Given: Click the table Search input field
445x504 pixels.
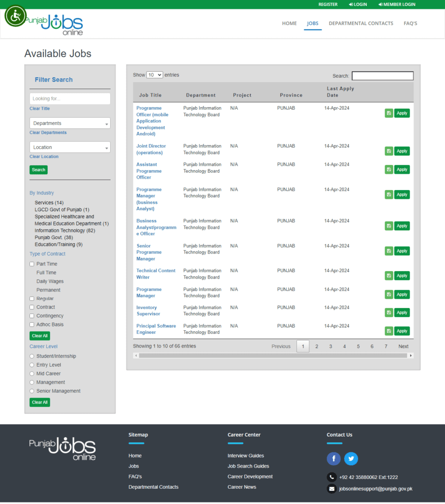Looking at the screenshot, I should [x=383, y=76].
